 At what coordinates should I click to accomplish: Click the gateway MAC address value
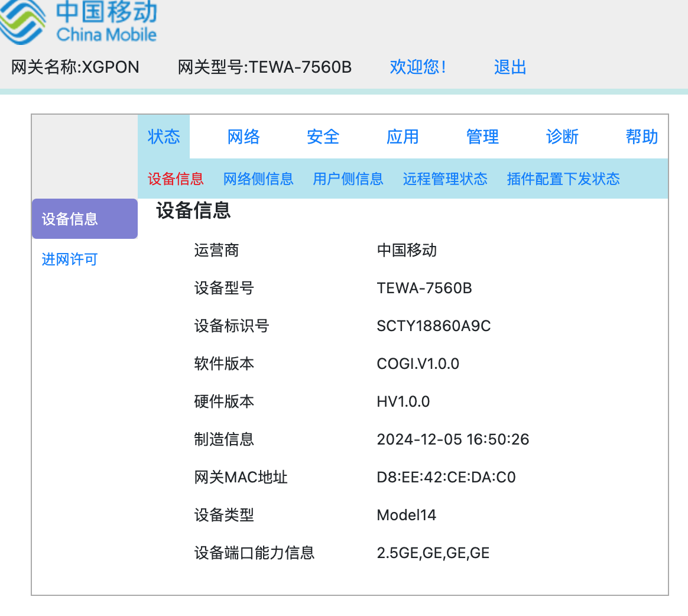pyautogui.click(x=447, y=477)
